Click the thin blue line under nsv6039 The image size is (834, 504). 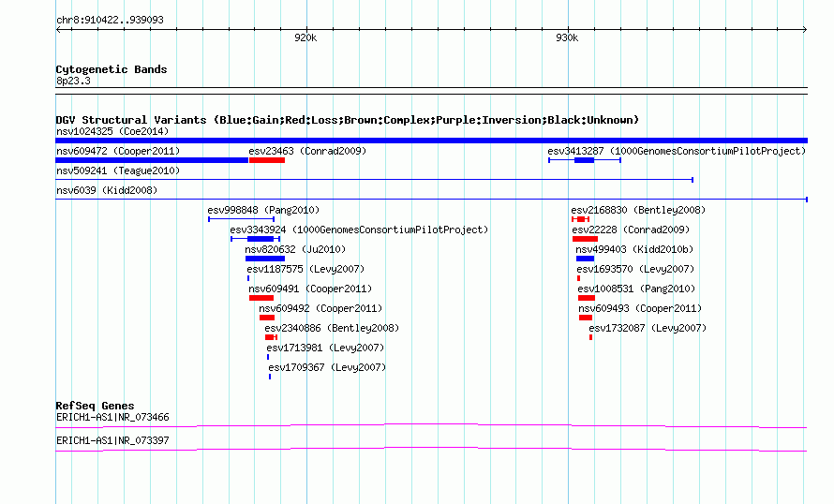[431, 200]
